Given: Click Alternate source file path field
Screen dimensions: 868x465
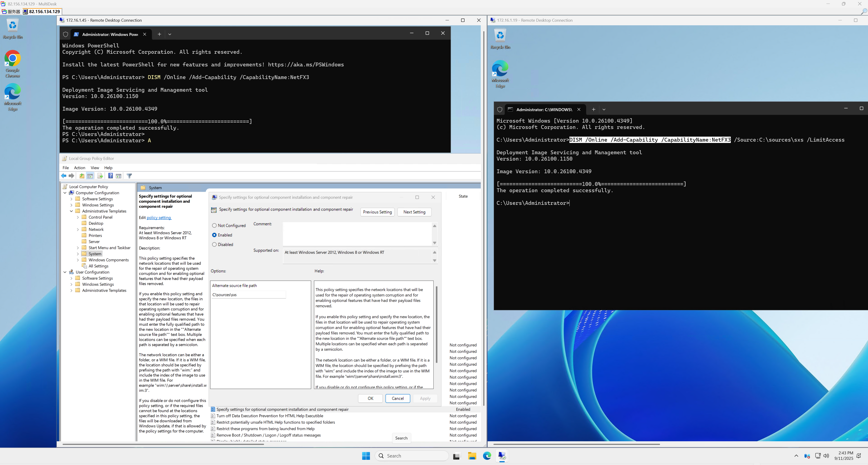Looking at the screenshot, I should click(248, 295).
